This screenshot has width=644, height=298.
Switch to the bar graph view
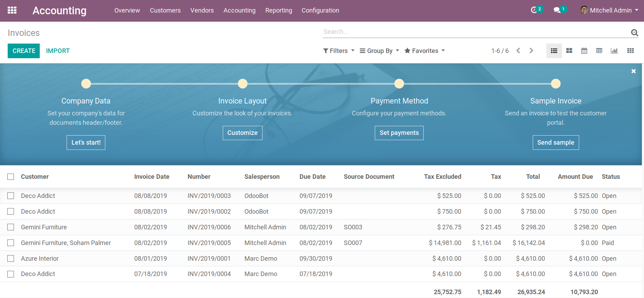pos(614,51)
